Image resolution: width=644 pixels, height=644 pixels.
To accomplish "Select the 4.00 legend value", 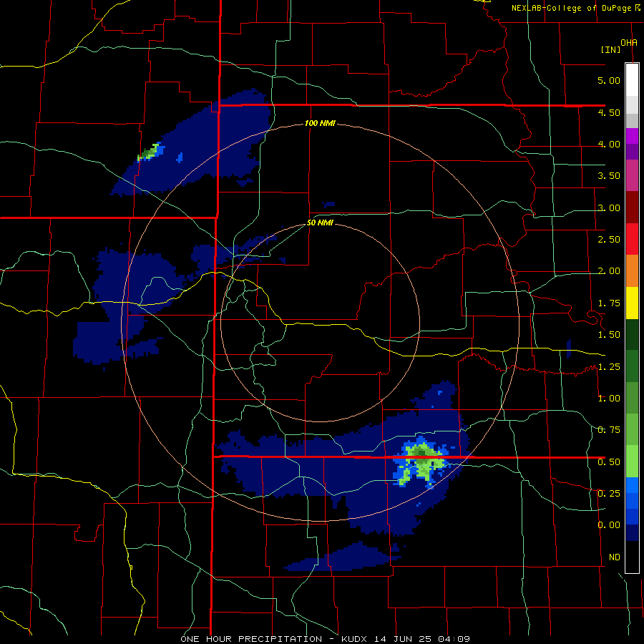I will click(609, 144).
